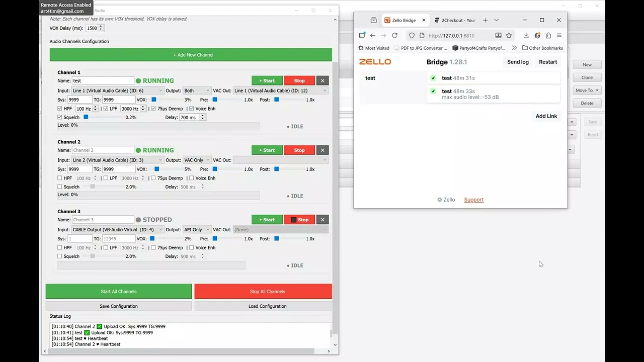This screenshot has height=362, width=644.
Task: Click Channel 1 VOX slider handle
Action: (x=154, y=100)
